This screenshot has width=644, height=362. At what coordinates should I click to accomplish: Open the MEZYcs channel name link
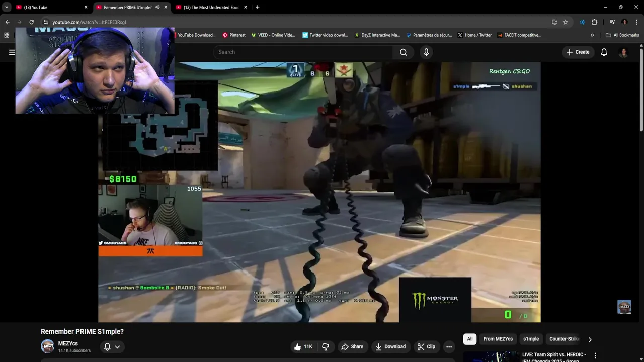[68, 344]
